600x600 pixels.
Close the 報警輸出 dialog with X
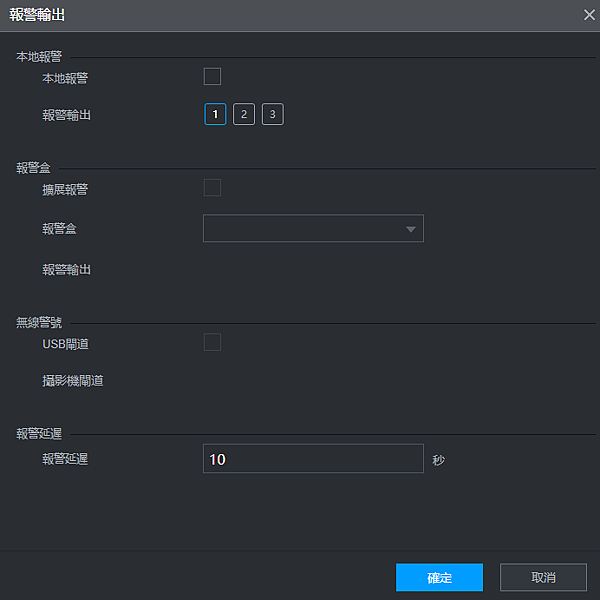click(x=589, y=15)
